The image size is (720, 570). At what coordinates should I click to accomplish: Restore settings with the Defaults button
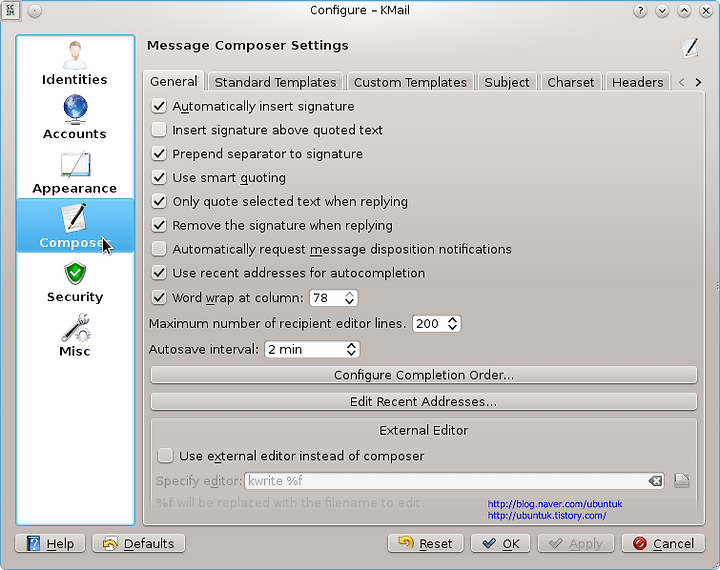tap(139, 543)
